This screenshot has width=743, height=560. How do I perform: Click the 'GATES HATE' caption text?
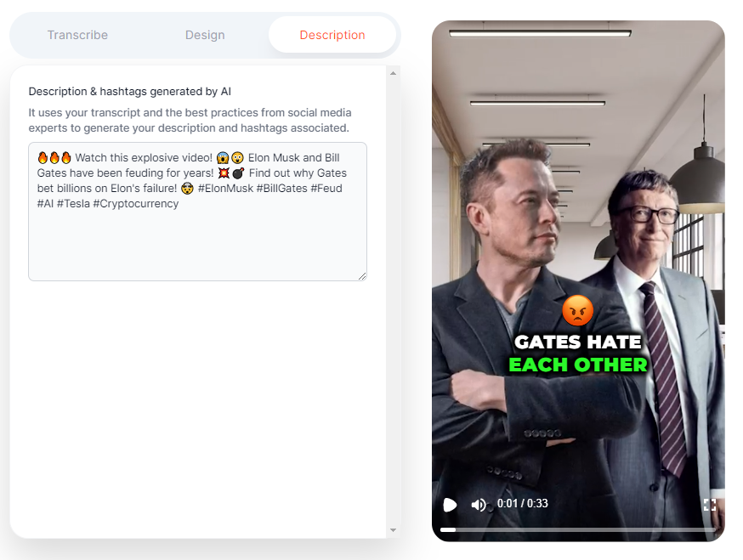coord(577,342)
